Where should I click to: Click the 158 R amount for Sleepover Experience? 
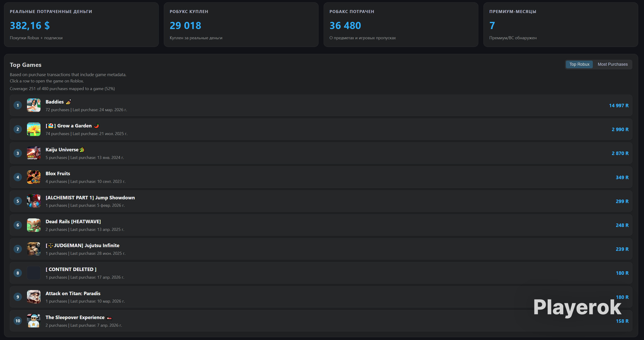point(622,321)
